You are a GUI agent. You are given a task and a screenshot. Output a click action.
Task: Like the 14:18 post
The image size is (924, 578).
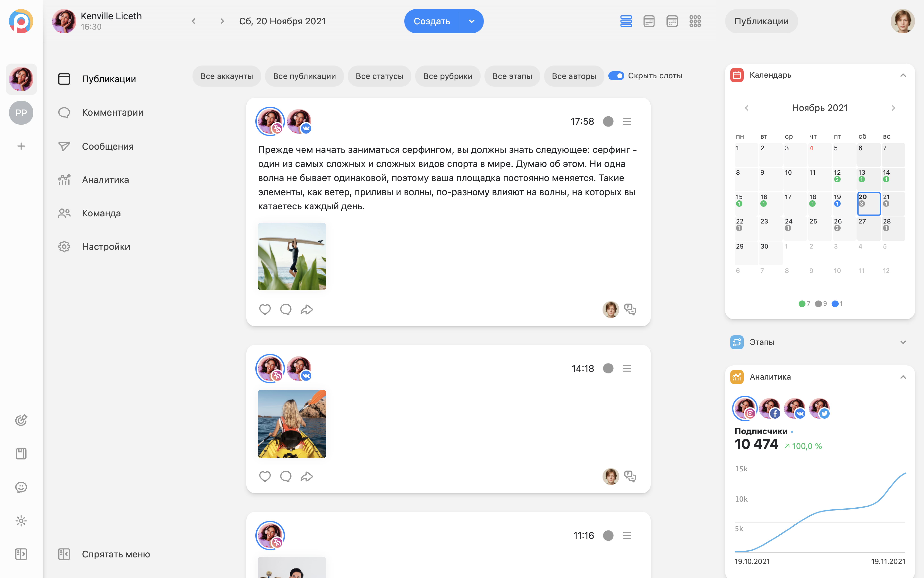click(265, 476)
